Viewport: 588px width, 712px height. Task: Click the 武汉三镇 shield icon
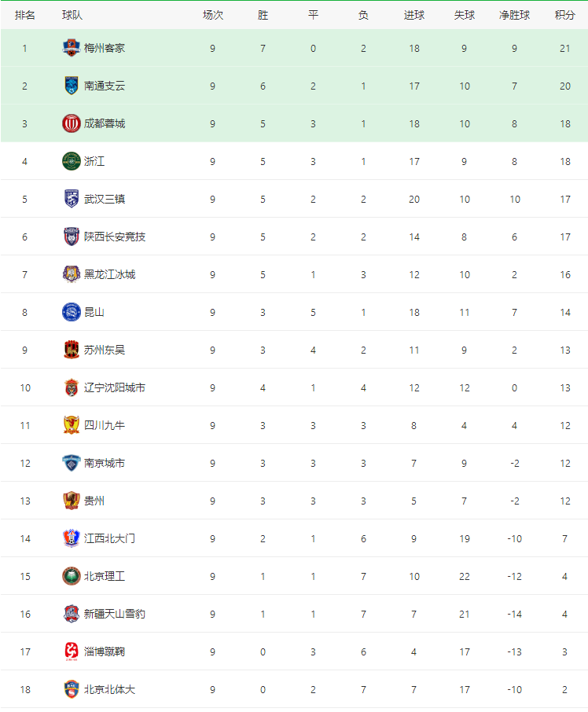coord(72,199)
